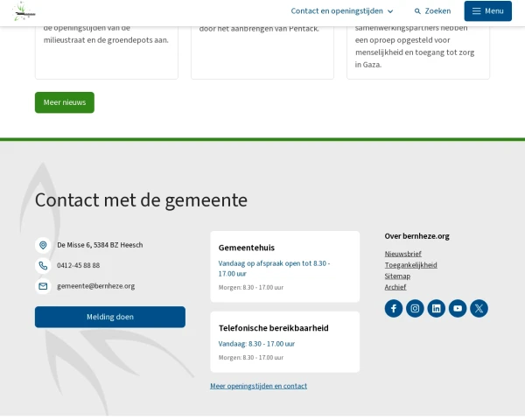Screen dimensions: 525x420
Task: Click the envelope icon beside the email
Action: click(43, 286)
